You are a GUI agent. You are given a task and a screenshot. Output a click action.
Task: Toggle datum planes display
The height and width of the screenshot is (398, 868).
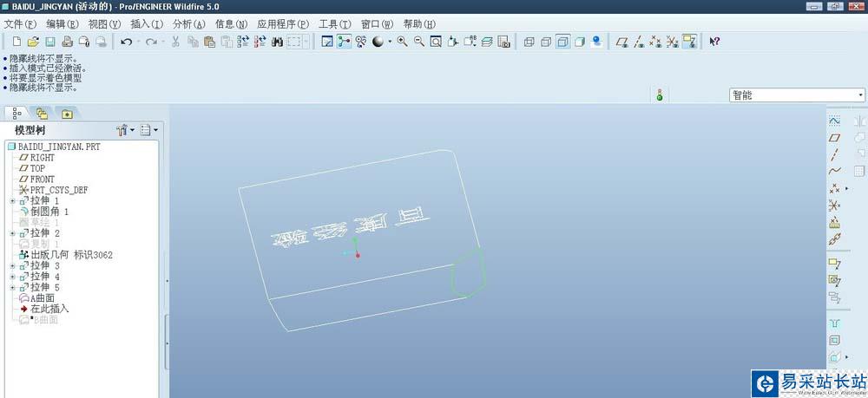[x=621, y=42]
